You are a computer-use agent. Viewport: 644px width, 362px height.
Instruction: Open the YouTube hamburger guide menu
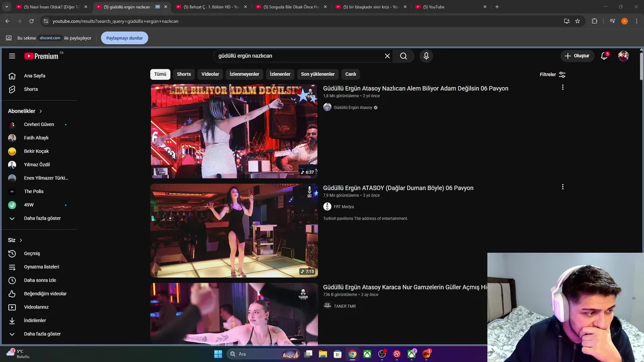click(x=12, y=56)
